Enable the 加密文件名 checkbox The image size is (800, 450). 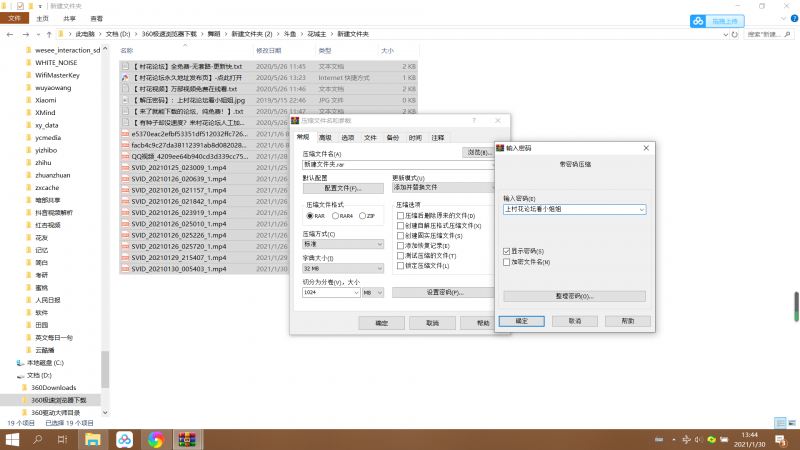click(x=507, y=260)
